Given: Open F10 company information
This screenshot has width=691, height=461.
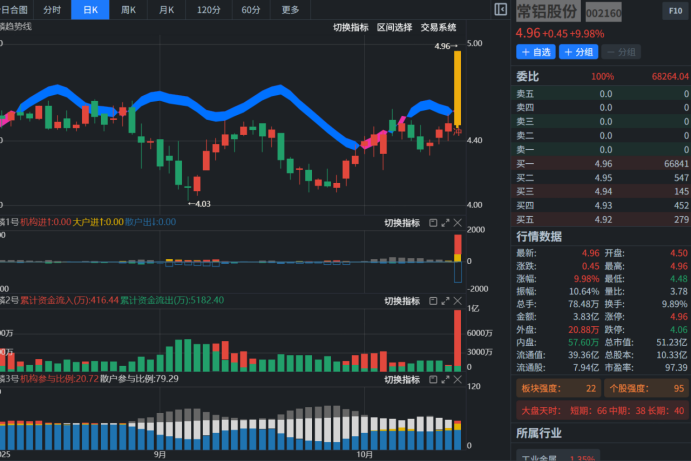Looking at the screenshot, I should [x=674, y=11].
